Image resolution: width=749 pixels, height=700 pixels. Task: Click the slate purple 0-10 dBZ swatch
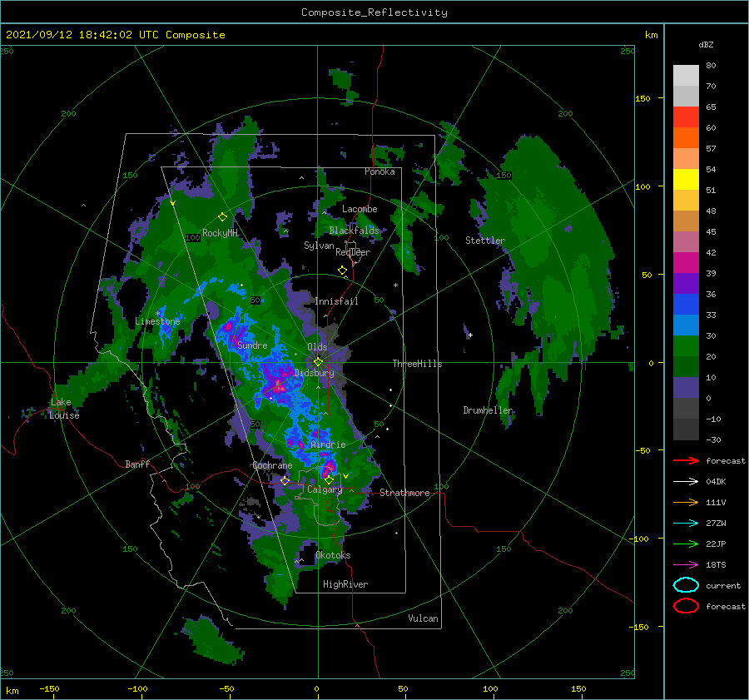[x=686, y=388]
